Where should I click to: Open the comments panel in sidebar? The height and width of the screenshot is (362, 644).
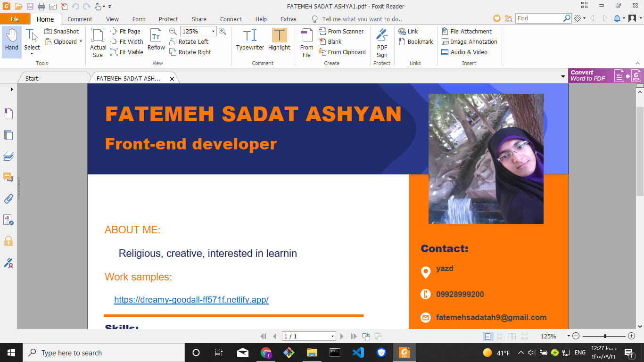click(x=8, y=177)
